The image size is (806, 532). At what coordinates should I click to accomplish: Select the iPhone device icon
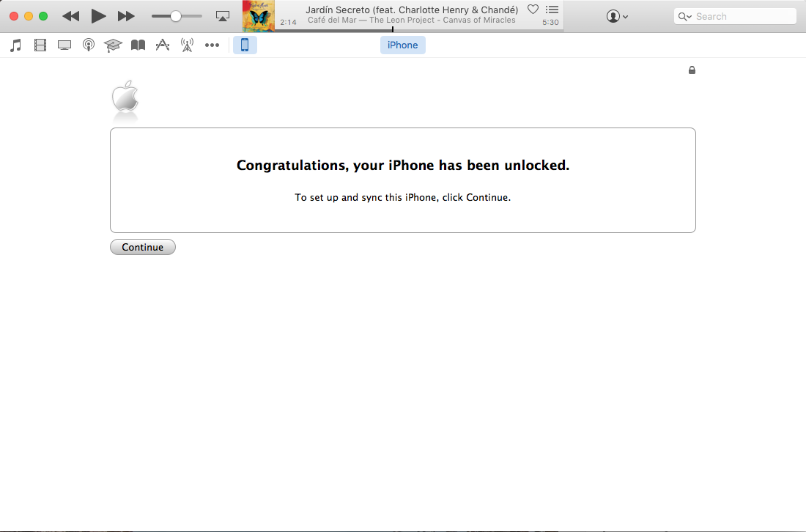point(245,45)
